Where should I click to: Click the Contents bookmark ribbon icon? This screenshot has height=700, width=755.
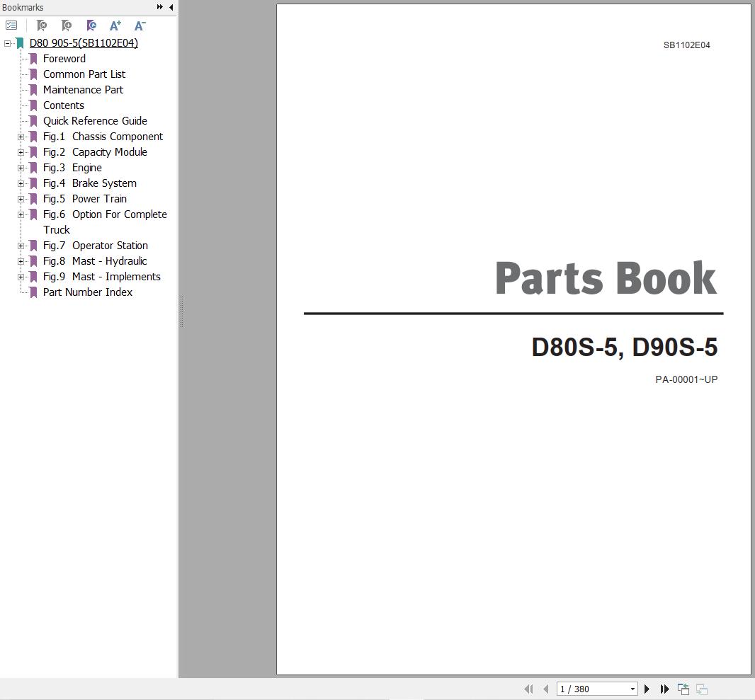point(33,105)
